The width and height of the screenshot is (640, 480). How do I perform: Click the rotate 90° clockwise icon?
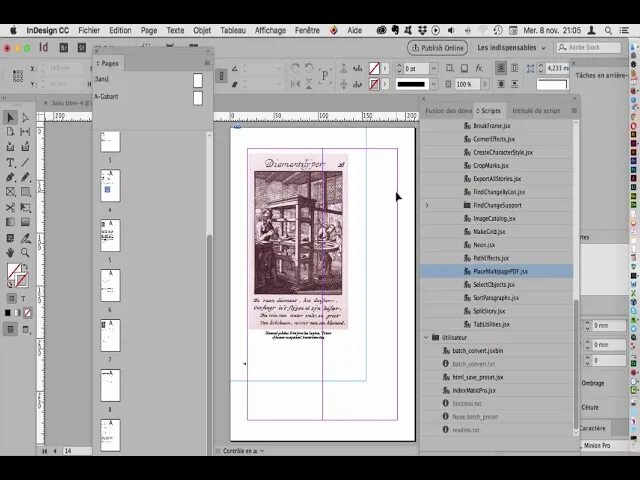[296, 68]
